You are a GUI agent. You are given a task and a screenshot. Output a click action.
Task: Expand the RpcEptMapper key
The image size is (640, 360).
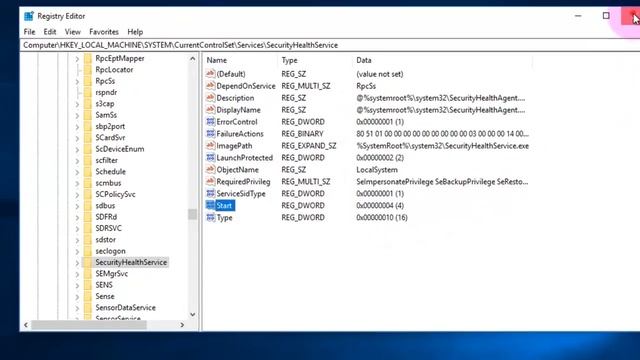pos(77,59)
